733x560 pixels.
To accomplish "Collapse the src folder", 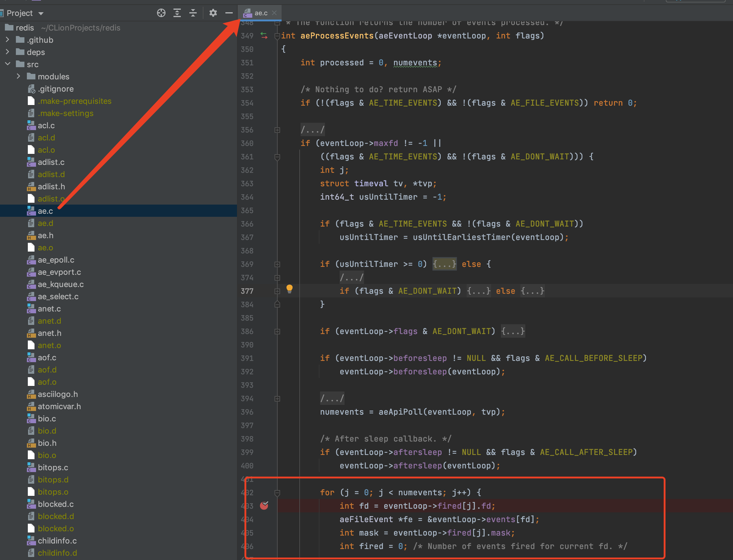I will [x=7, y=64].
